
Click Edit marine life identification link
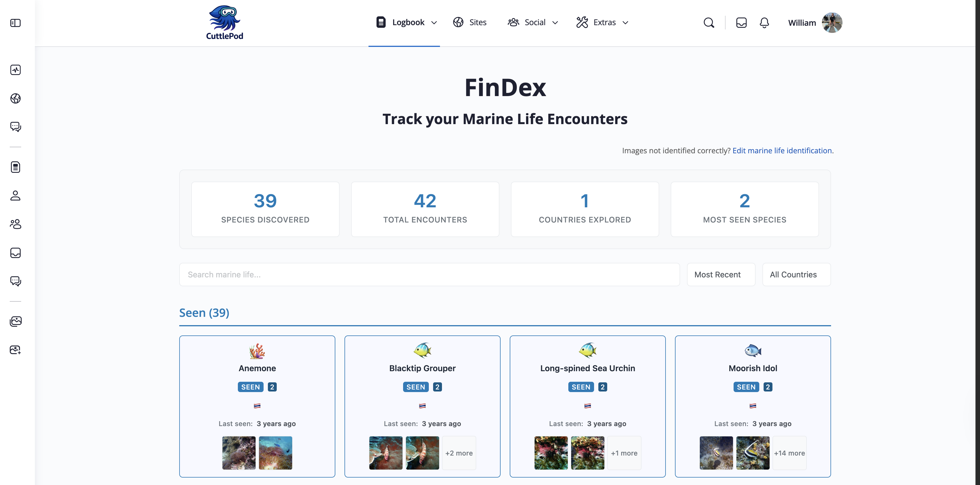[782, 151]
